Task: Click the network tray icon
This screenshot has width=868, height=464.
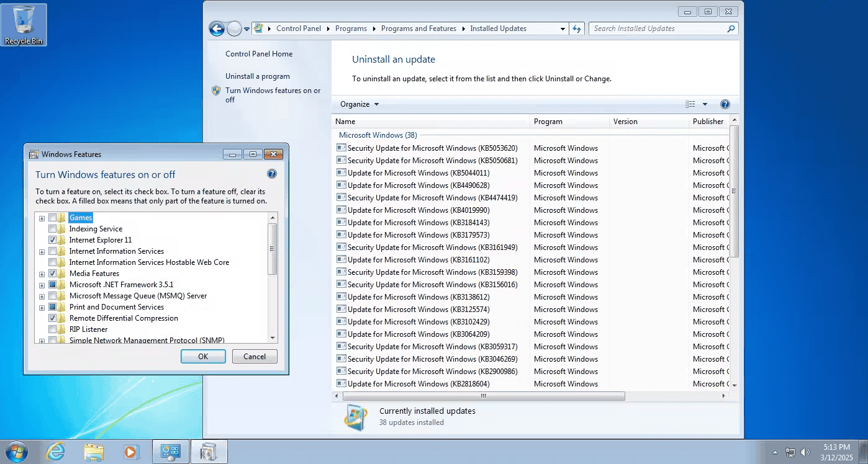Action: (790, 452)
